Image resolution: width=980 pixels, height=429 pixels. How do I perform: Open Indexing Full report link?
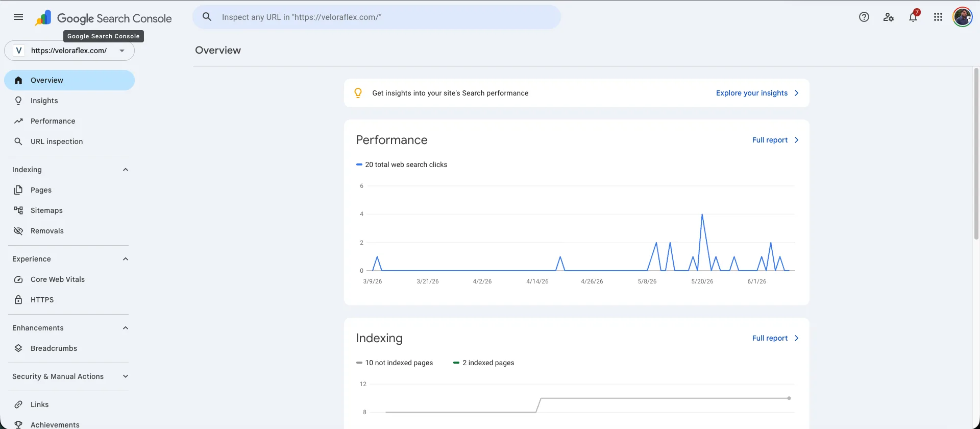(x=770, y=338)
